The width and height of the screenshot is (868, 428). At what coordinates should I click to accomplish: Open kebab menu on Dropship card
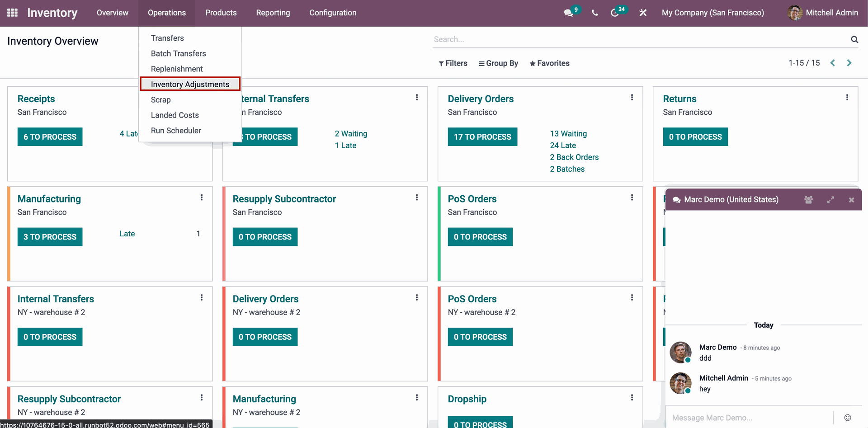(632, 398)
